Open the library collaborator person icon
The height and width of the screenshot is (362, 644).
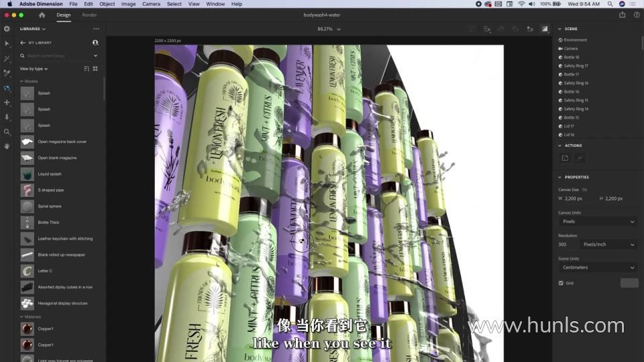click(95, 42)
